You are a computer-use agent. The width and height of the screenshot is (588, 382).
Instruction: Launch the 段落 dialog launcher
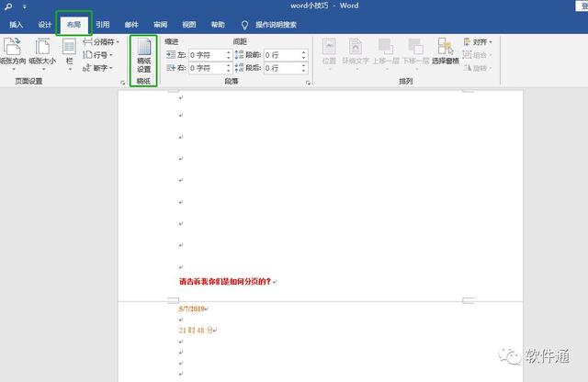pyautogui.click(x=308, y=83)
